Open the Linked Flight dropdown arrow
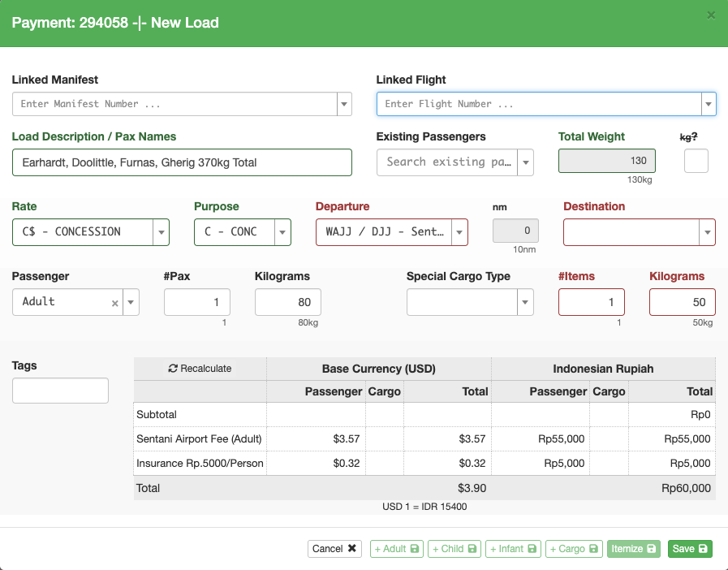 pos(709,104)
